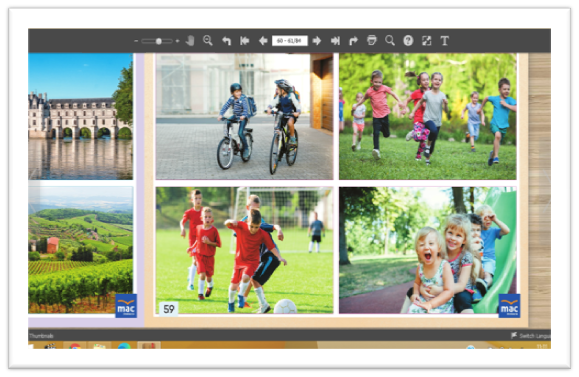Open Chrome from the taskbar
579x377 pixels.
pos(75,346)
